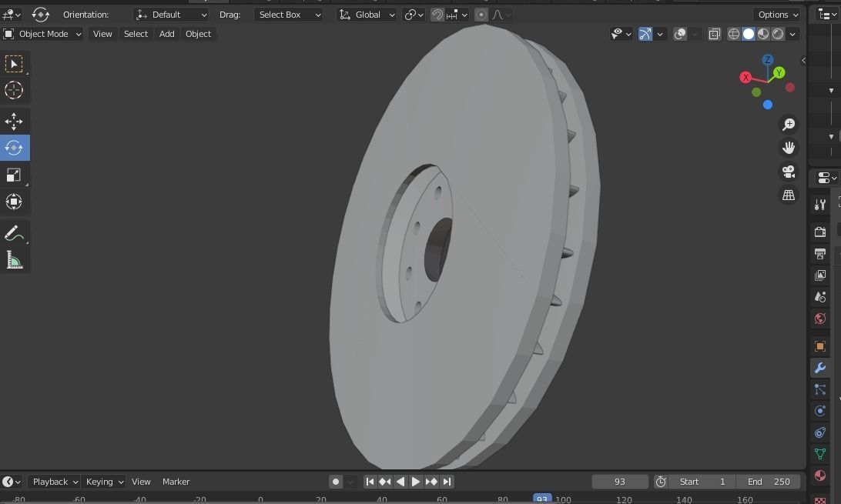Click the current frame slider showing 93
This screenshot has height=504, width=841.
tap(619, 481)
